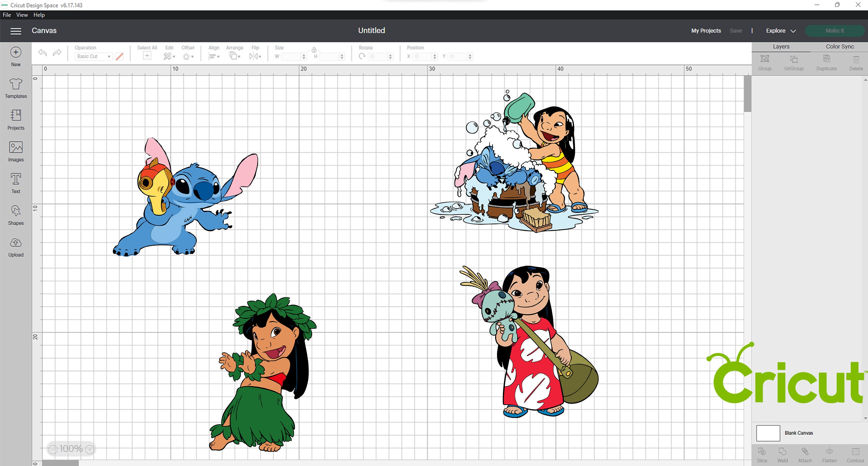Open the Offset dropdown

[188, 57]
